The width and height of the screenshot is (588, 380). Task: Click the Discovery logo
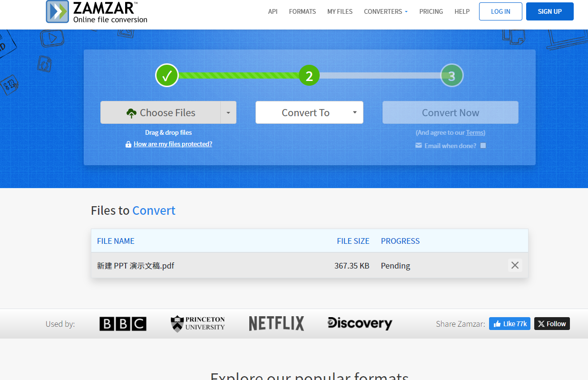(360, 323)
